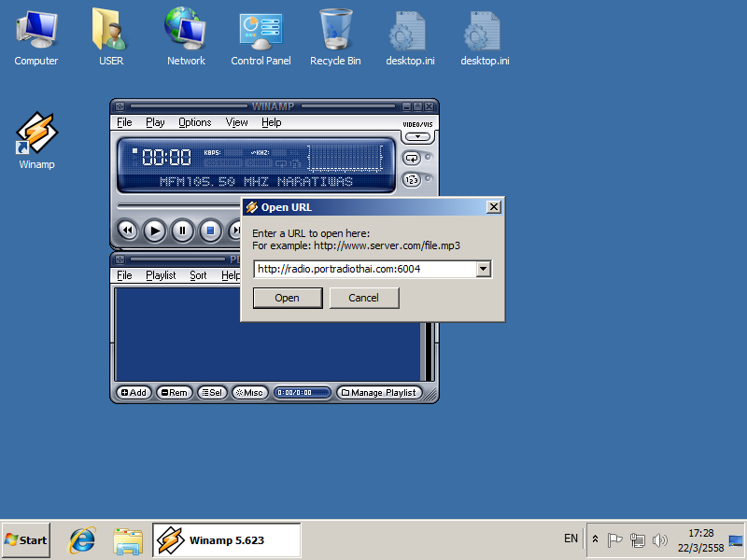The image size is (747, 560).
Task: Select the Control Panel desktop icon
Action: [x=261, y=39]
